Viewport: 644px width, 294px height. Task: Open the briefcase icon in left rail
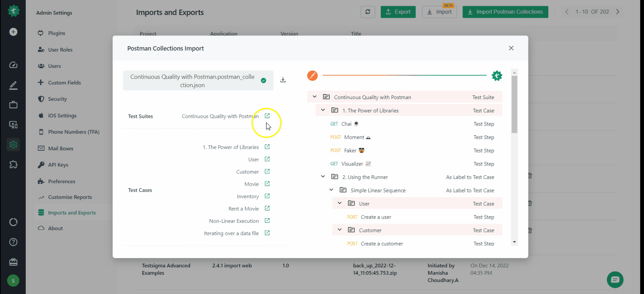pyautogui.click(x=13, y=105)
